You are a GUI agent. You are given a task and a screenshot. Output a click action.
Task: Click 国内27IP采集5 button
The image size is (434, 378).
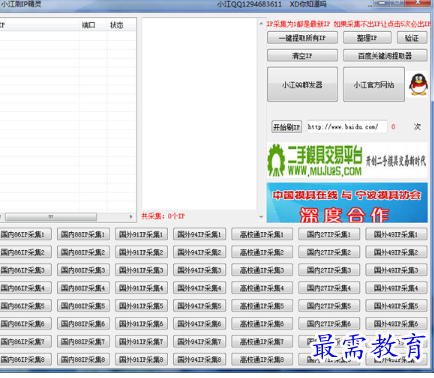point(329,306)
